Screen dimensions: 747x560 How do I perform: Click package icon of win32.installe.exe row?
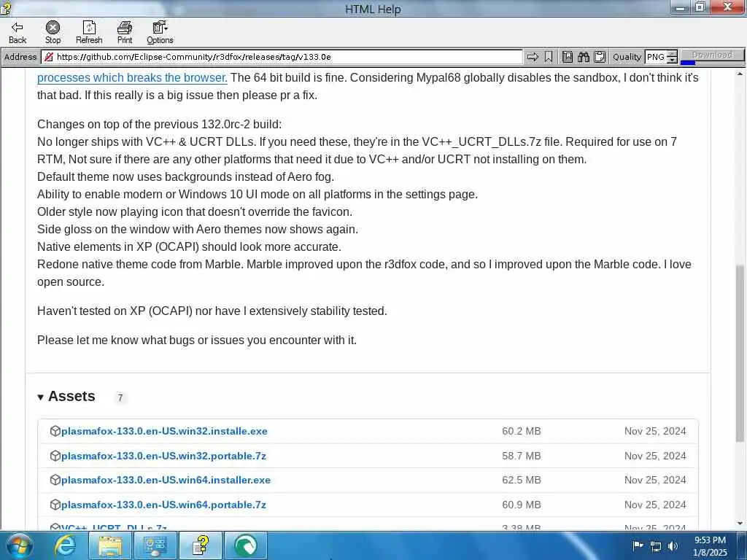point(55,431)
